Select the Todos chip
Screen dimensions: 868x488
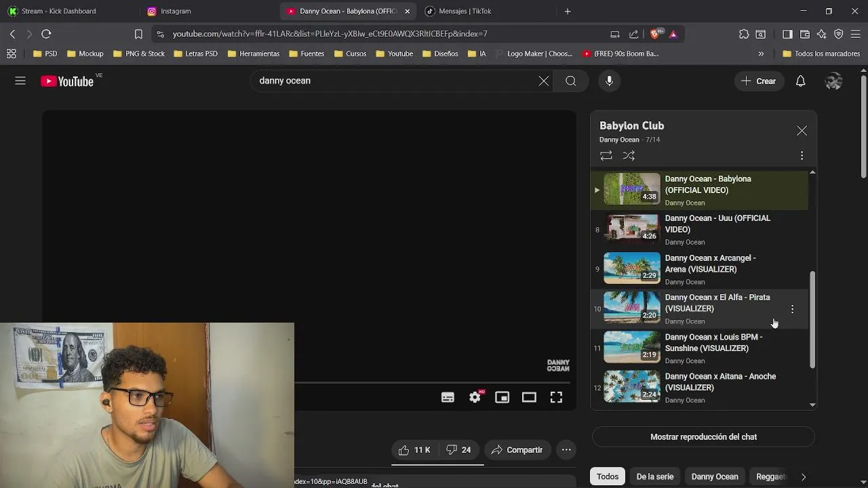pos(608,476)
